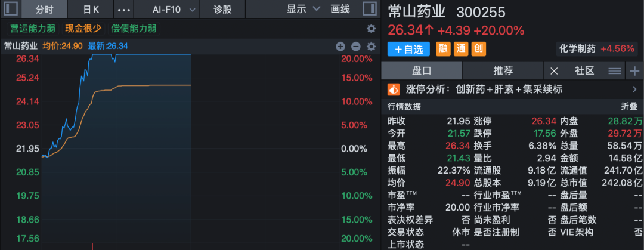The height and width of the screenshot is (250, 644).
Task: Click 市净率 value 20.00
Action: coord(457,207)
